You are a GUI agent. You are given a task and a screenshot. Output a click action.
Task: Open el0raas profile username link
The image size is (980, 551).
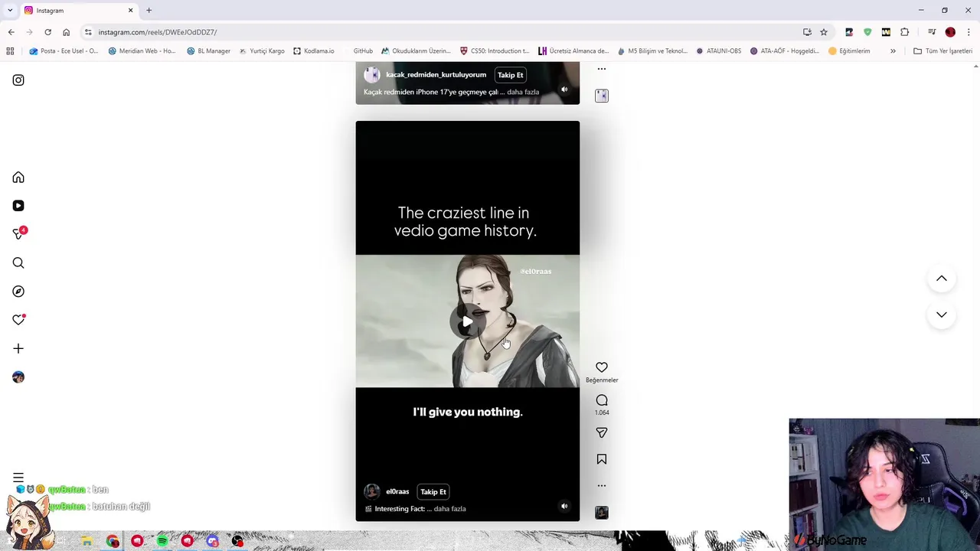point(397,492)
